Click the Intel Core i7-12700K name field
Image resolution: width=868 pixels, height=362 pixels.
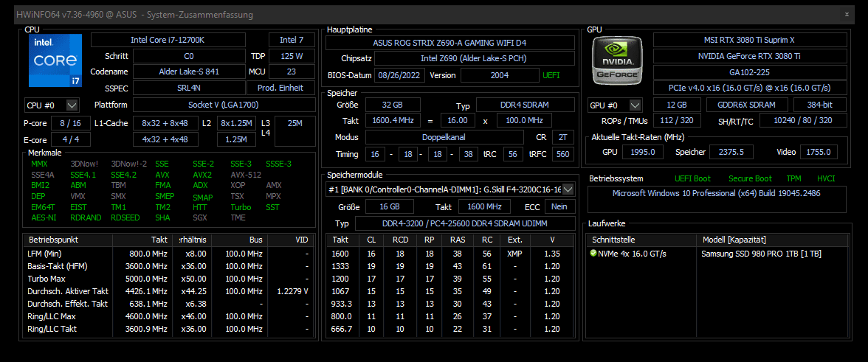tap(168, 40)
